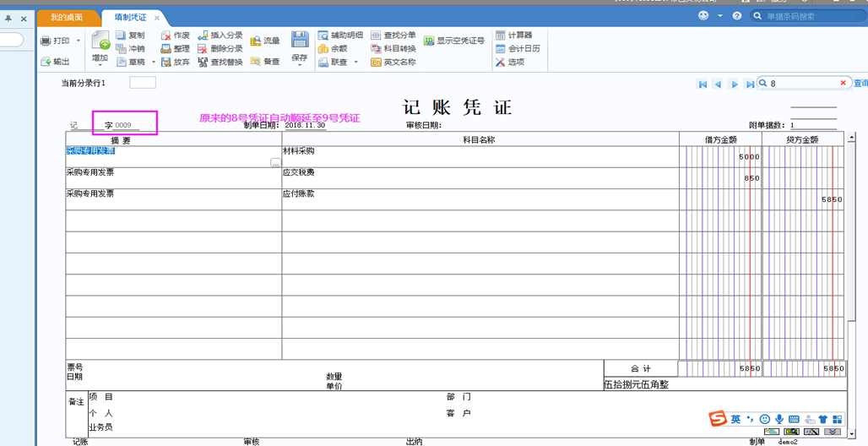Switch to the 我的桌面 tab

coord(67,17)
